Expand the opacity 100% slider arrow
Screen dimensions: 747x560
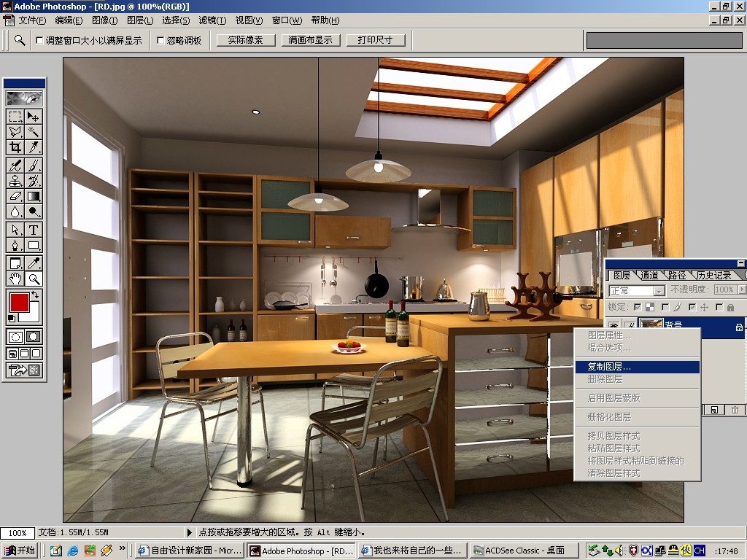click(742, 289)
